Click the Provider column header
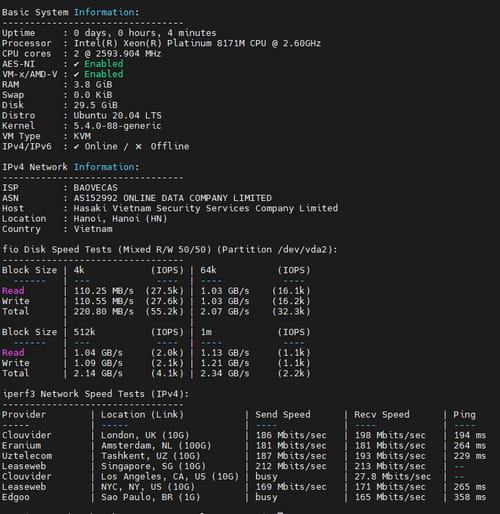 (x=24, y=415)
